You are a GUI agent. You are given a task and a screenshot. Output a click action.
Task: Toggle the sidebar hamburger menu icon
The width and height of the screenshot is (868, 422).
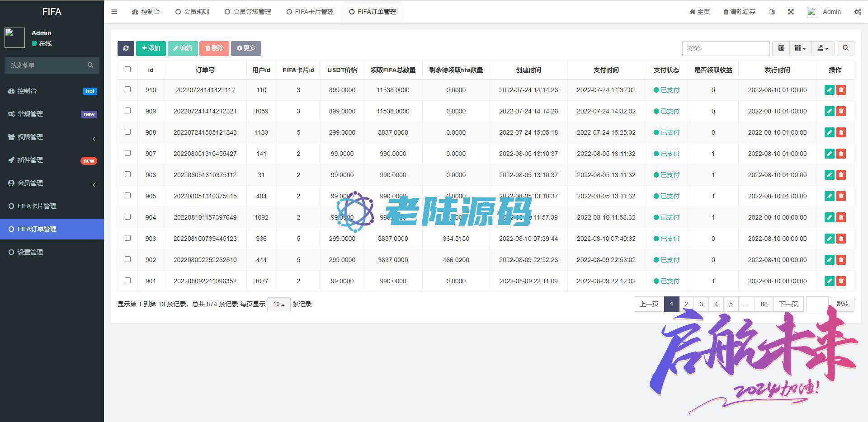(x=114, y=12)
